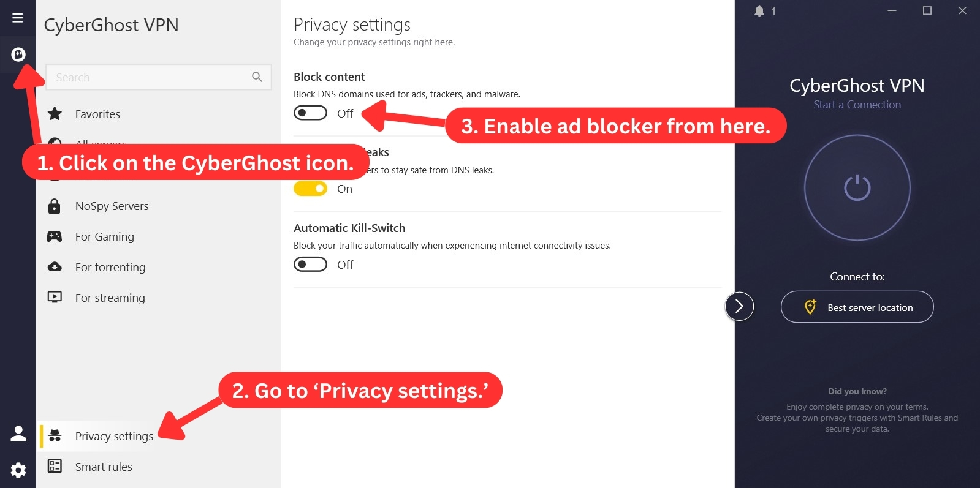The width and height of the screenshot is (980, 488).
Task: Click the search magnifier icon
Action: pyautogui.click(x=257, y=77)
